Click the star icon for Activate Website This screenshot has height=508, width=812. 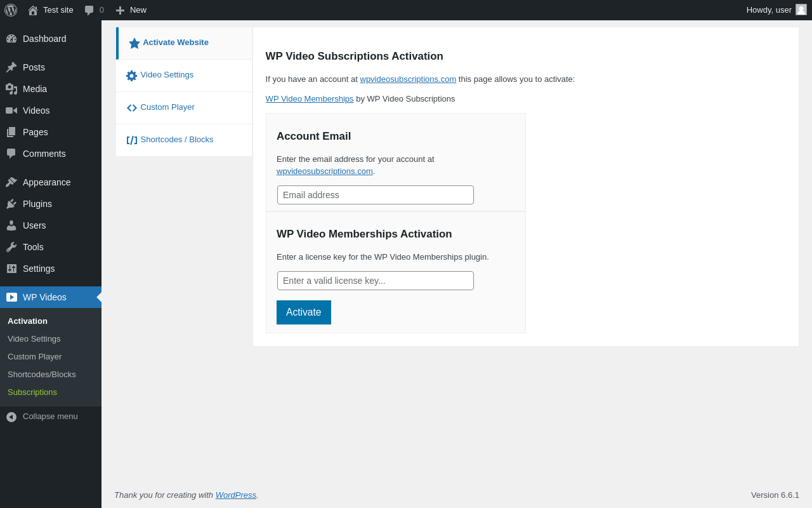134,43
